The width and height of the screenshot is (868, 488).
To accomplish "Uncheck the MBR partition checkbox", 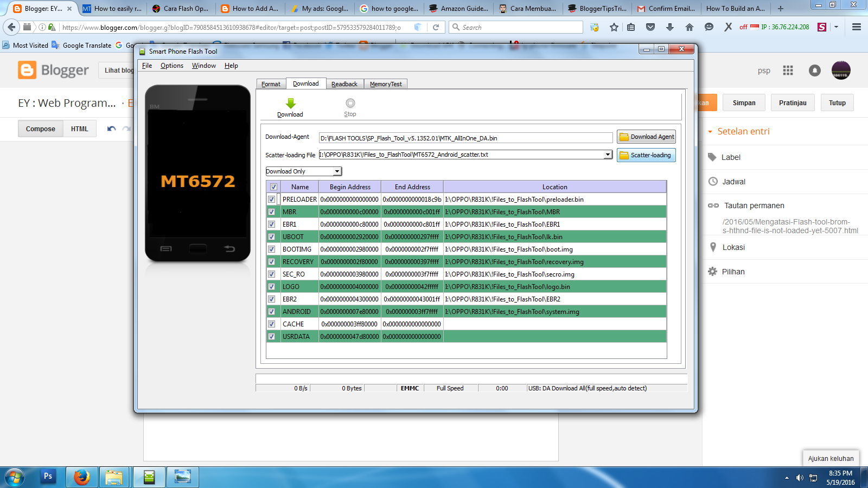I will [x=272, y=212].
